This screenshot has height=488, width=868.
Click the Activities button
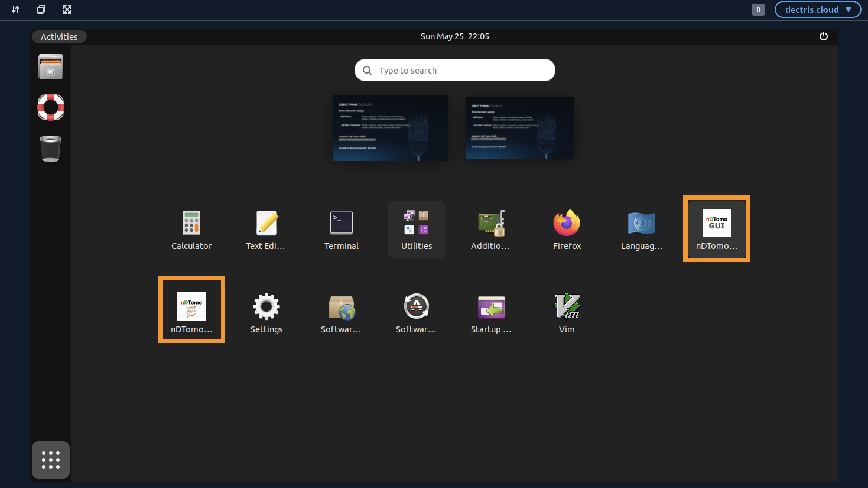point(59,36)
